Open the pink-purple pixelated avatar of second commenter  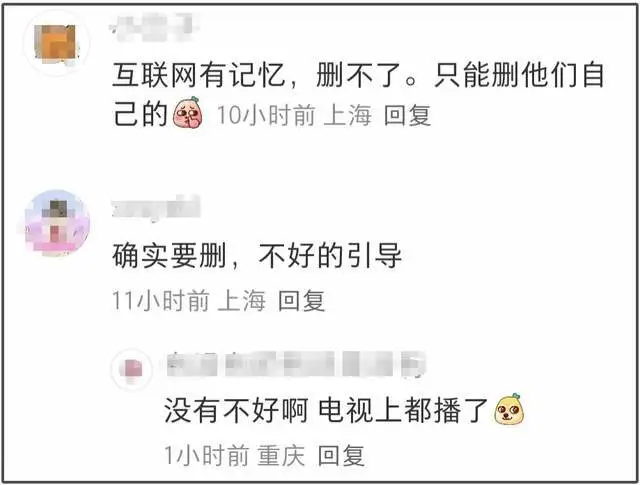(57, 223)
